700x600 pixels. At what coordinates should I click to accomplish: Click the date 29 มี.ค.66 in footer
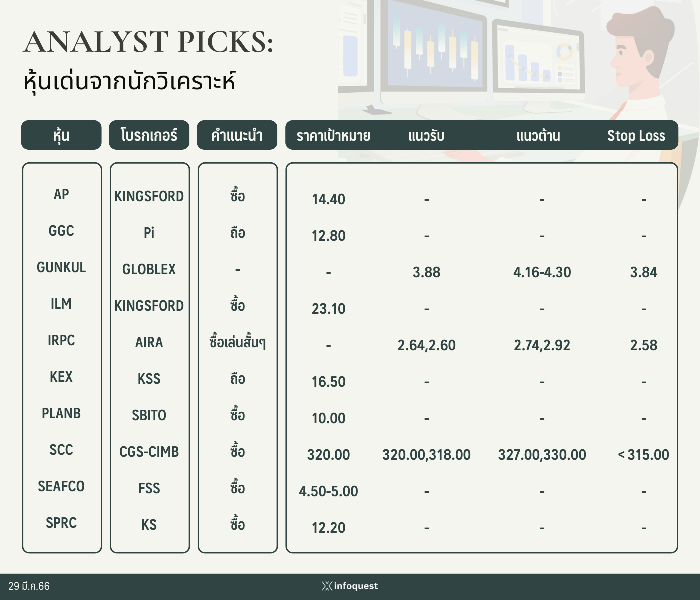(x=29, y=586)
